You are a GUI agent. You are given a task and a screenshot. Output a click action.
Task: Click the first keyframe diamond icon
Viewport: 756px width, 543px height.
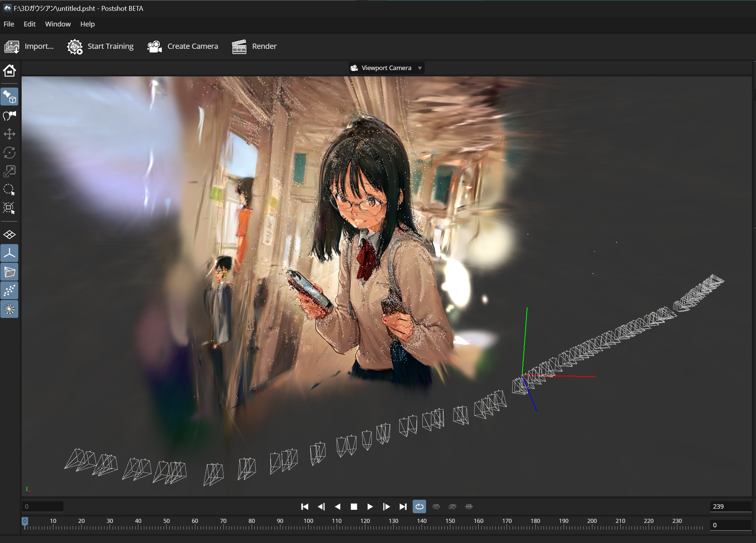click(x=436, y=507)
